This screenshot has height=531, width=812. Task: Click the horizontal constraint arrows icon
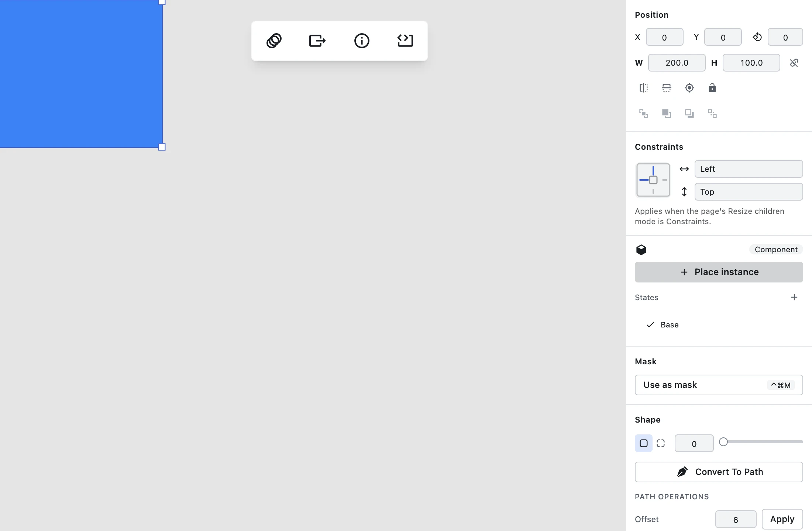pos(684,169)
